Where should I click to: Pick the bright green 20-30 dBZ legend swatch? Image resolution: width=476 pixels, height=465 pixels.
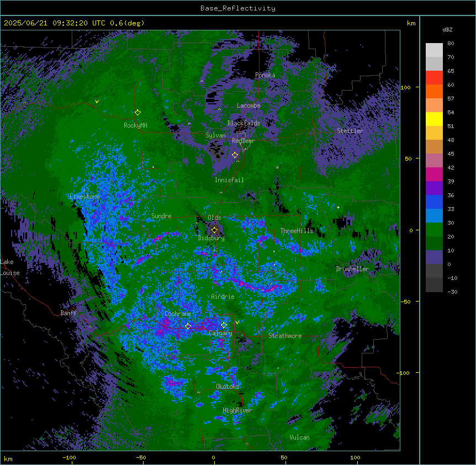point(434,230)
